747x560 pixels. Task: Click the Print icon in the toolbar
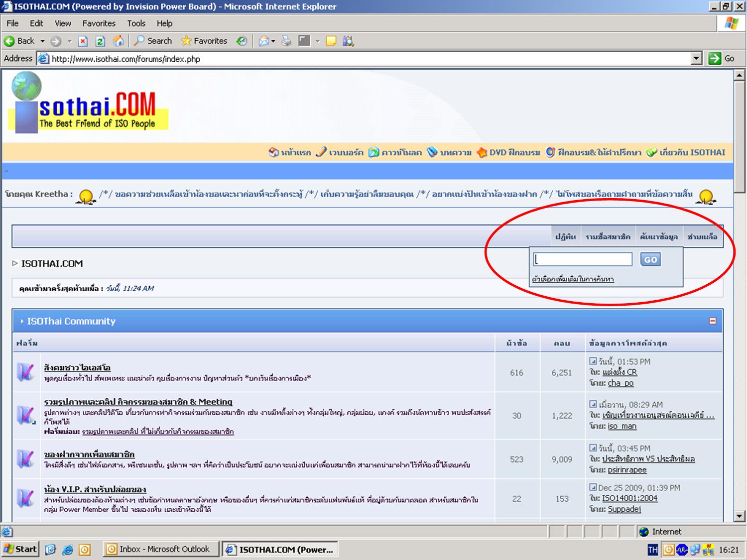pyautogui.click(x=286, y=41)
